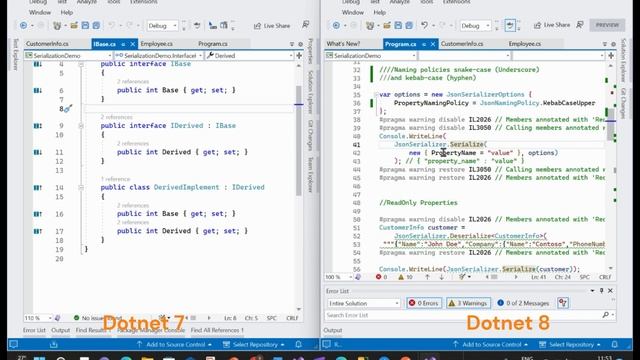This screenshot has height=360, width=640.
Task: Collapse options block at line 35
Action: tap(376, 95)
